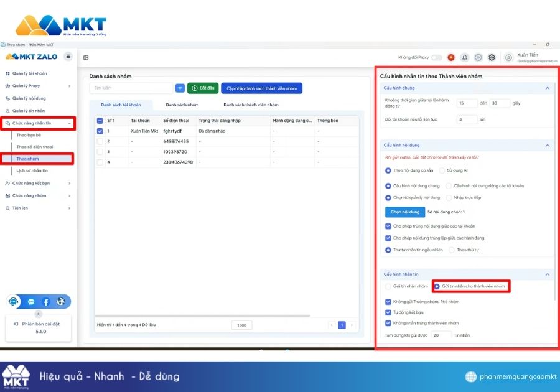Screen dimensions: 560x392
Task: Click the Chọn nội dung button
Action: [x=404, y=212]
